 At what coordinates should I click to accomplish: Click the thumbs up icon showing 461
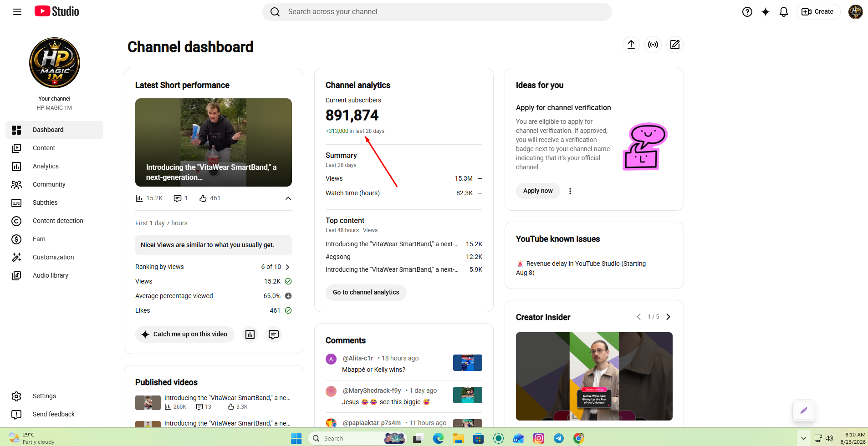(x=203, y=198)
